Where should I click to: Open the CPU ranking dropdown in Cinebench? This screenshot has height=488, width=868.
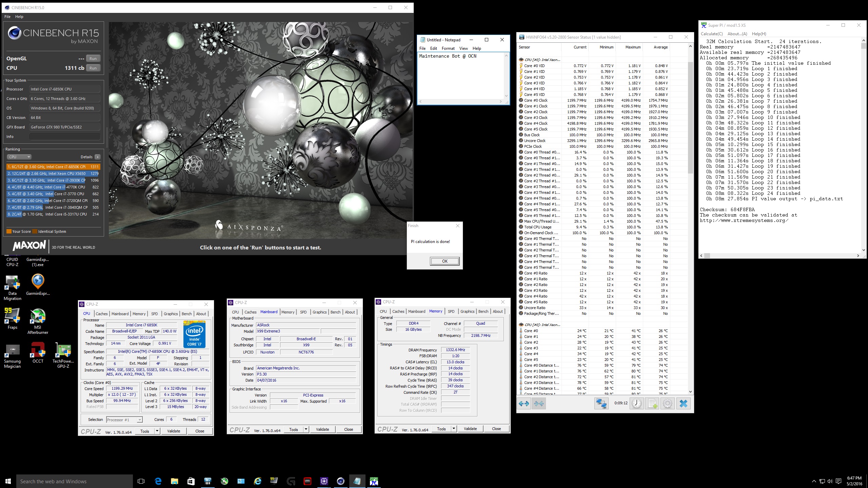point(19,157)
